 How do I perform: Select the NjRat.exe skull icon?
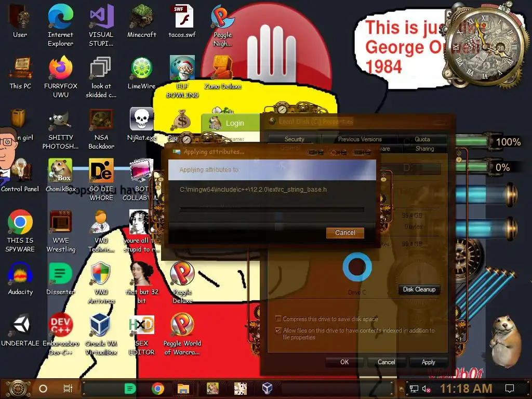[141, 124]
